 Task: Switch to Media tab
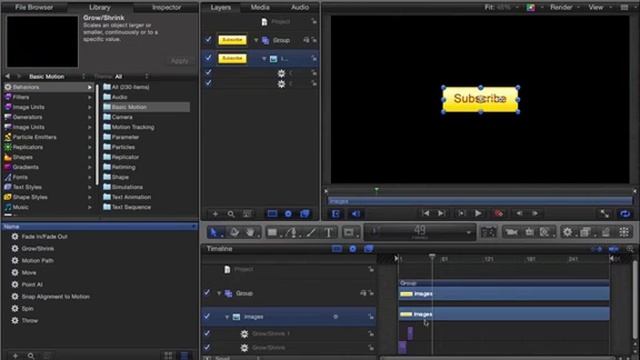[260, 7]
